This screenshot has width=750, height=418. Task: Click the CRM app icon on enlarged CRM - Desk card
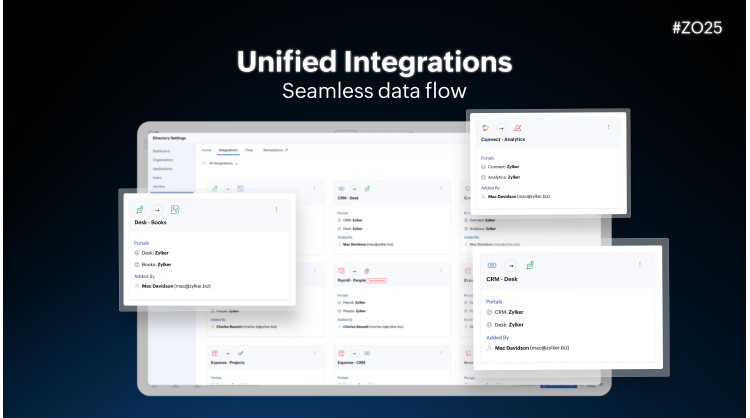tap(492, 265)
